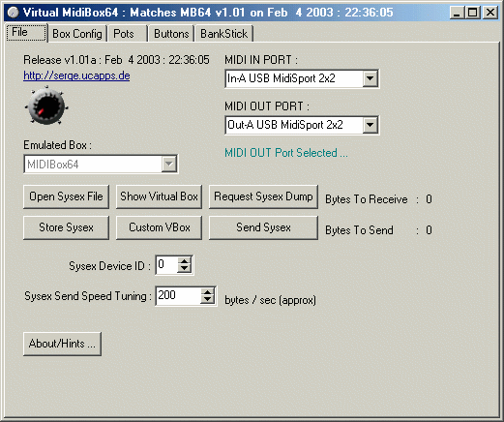Click Send Sysex button
This screenshot has height=422, width=504.
(263, 227)
